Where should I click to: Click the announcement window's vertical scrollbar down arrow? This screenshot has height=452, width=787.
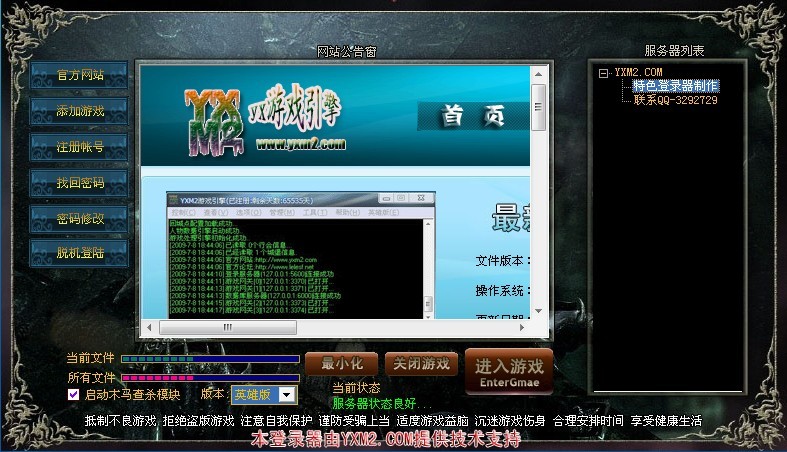538,311
